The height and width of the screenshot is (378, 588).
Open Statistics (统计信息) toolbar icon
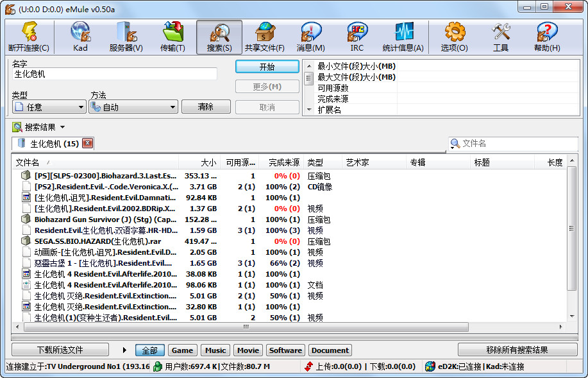tap(403, 37)
